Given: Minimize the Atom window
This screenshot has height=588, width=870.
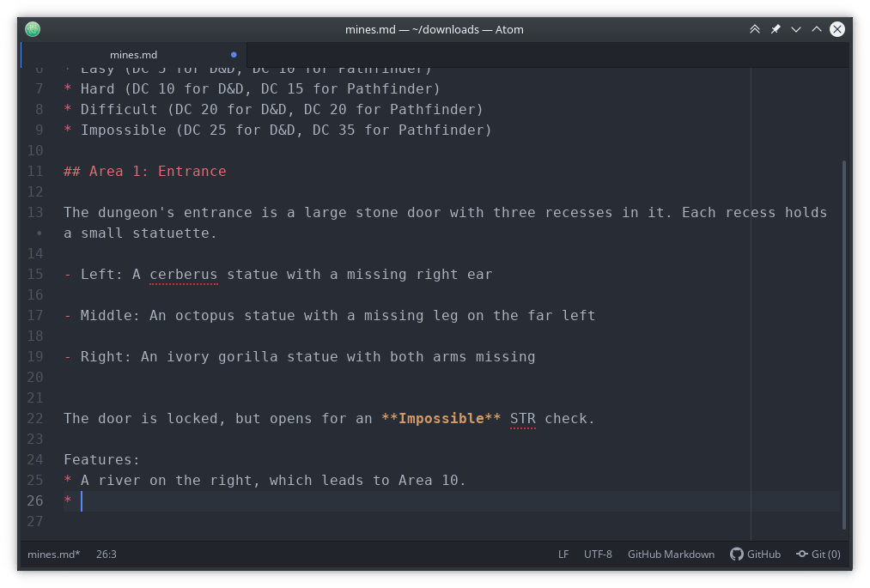Looking at the screenshot, I should click(x=796, y=29).
